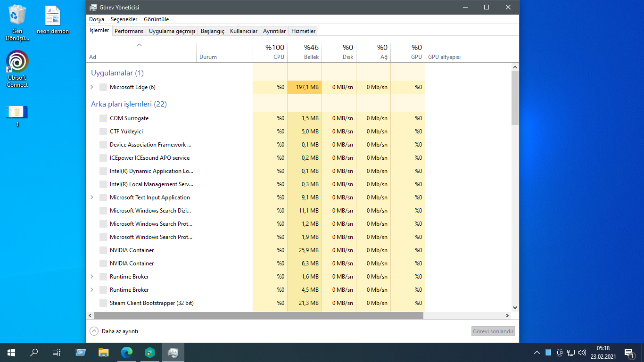This screenshot has width=644, height=362.
Task: Switch to the Uygulama geçmişi tab
Action: tap(172, 31)
